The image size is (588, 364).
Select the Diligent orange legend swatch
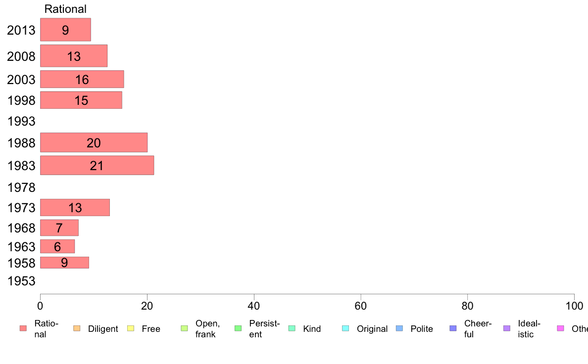77,328
